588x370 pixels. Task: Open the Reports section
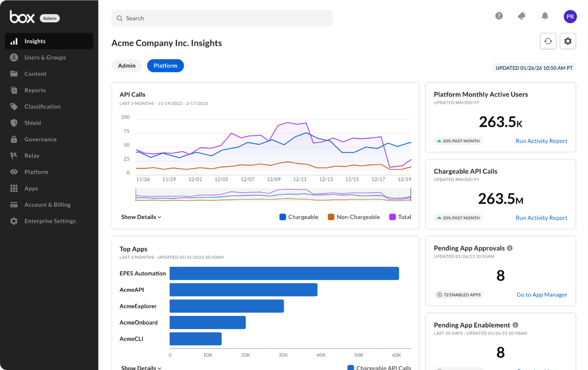tap(35, 90)
